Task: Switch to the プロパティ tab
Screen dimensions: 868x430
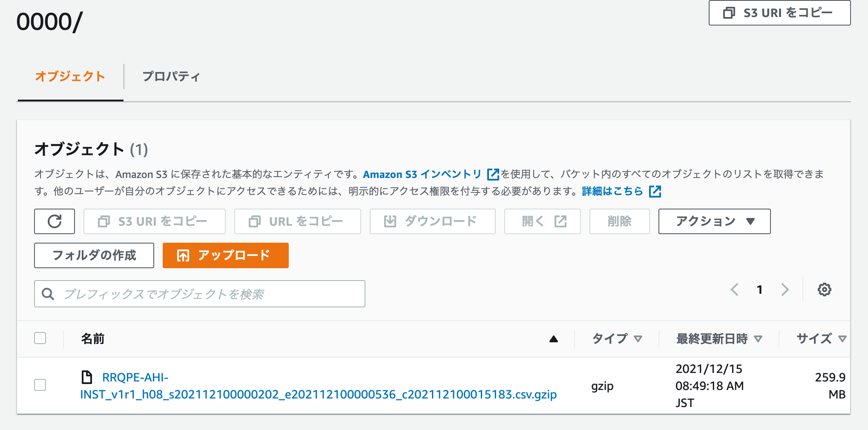Action: [170, 77]
